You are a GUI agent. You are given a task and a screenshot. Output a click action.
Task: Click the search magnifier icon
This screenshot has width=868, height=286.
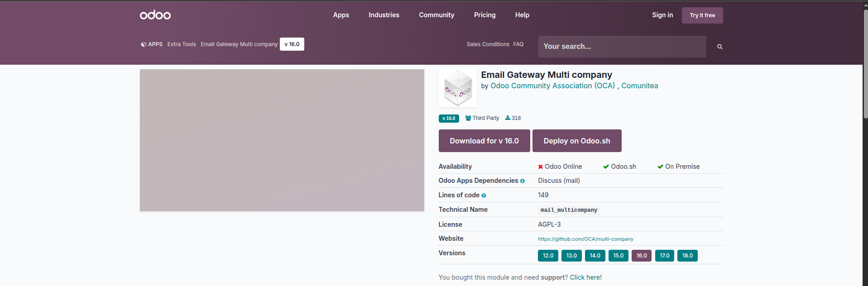[719, 47]
